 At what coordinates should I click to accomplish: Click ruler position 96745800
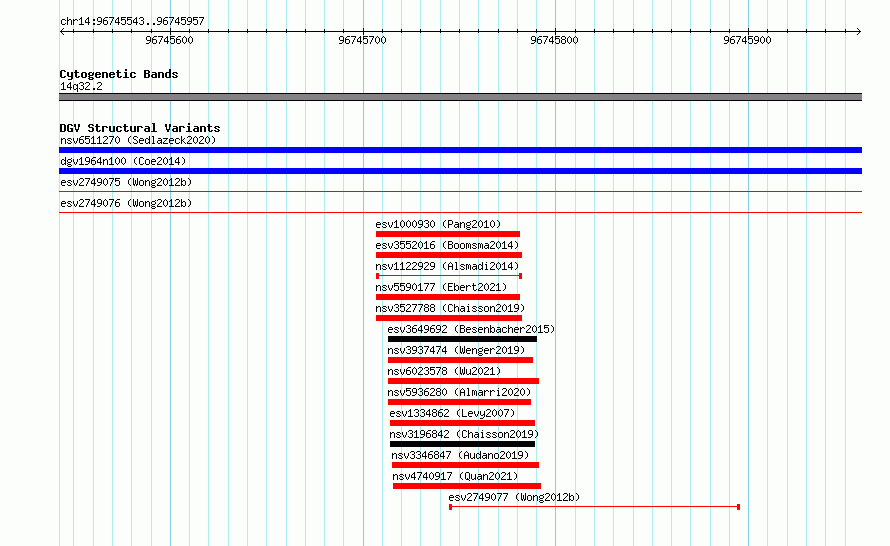coord(554,40)
